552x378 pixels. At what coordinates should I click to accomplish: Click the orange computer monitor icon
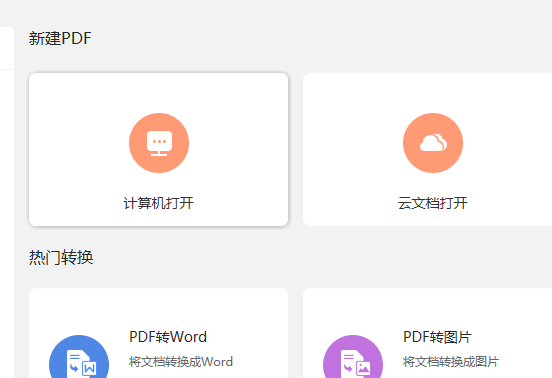click(x=159, y=143)
